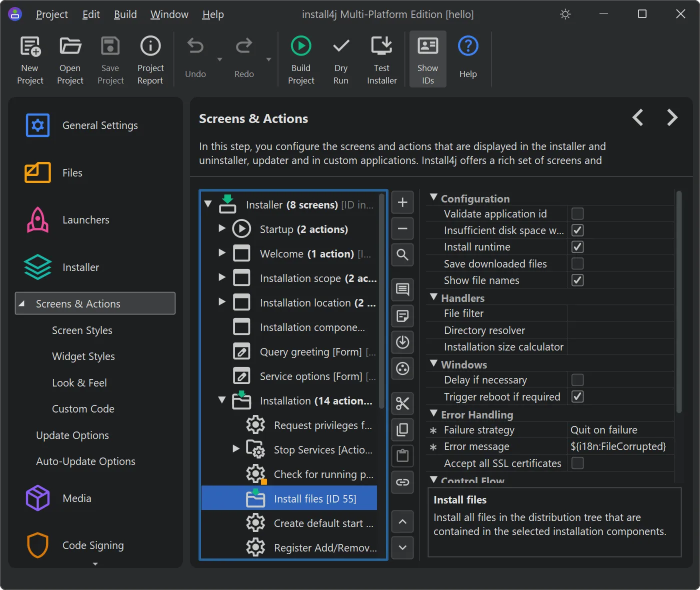This screenshot has height=590, width=700.
Task: Toggle Show IDs mode
Action: tap(427, 58)
